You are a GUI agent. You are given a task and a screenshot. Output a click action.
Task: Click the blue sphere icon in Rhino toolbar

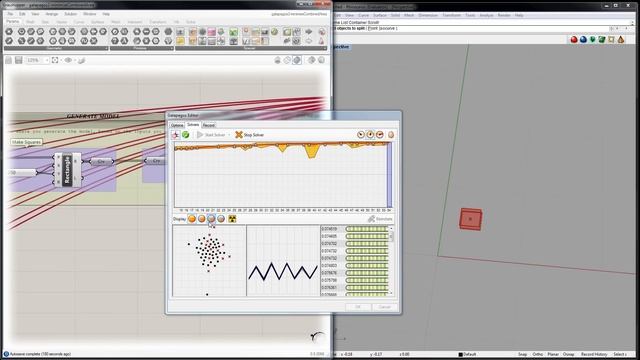coord(583,40)
